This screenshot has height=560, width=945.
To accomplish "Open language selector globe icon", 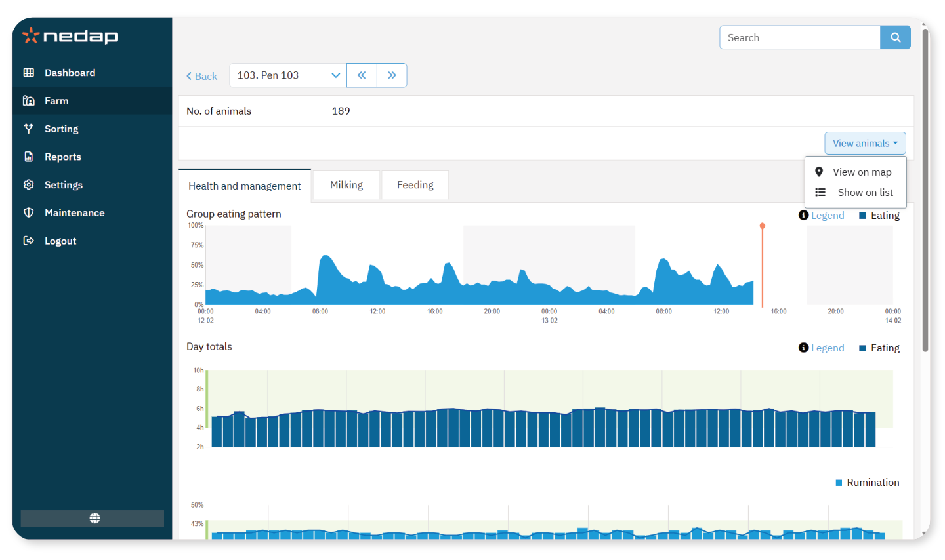I will pos(95,518).
